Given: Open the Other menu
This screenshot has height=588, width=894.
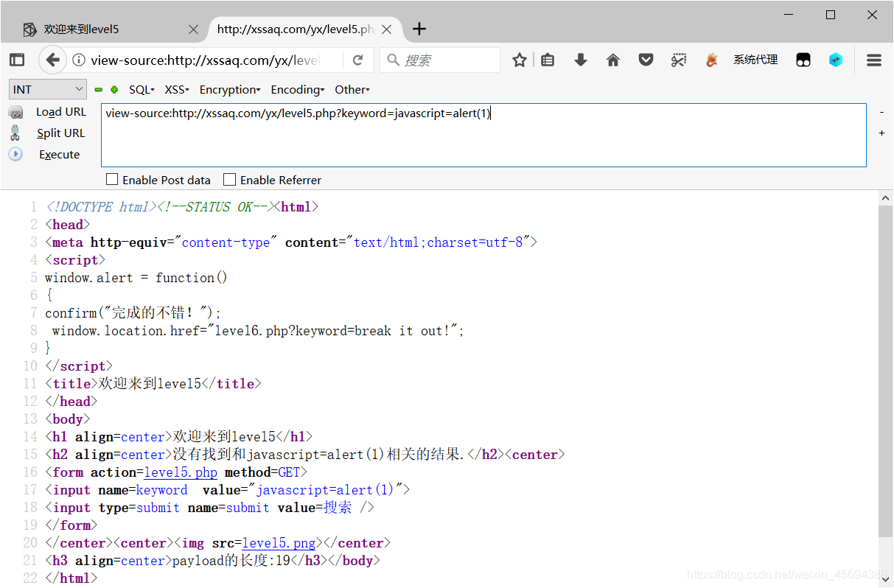Looking at the screenshot, I should point(352,90).
